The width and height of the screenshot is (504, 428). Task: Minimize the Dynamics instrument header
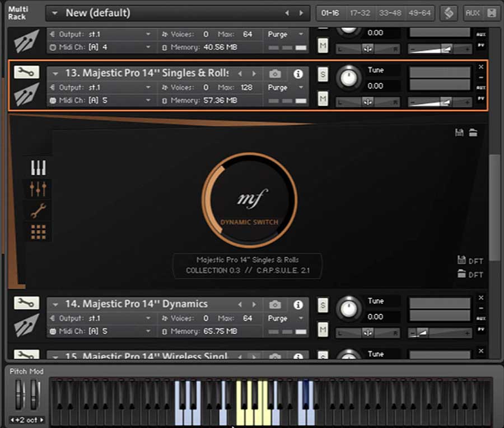coord(481,308)
